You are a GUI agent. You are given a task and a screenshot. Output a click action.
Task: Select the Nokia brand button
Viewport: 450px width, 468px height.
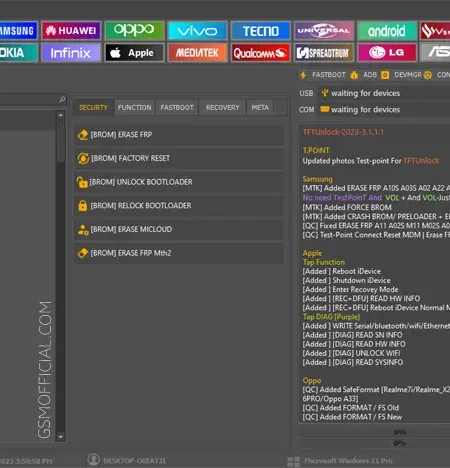point(19,53)
